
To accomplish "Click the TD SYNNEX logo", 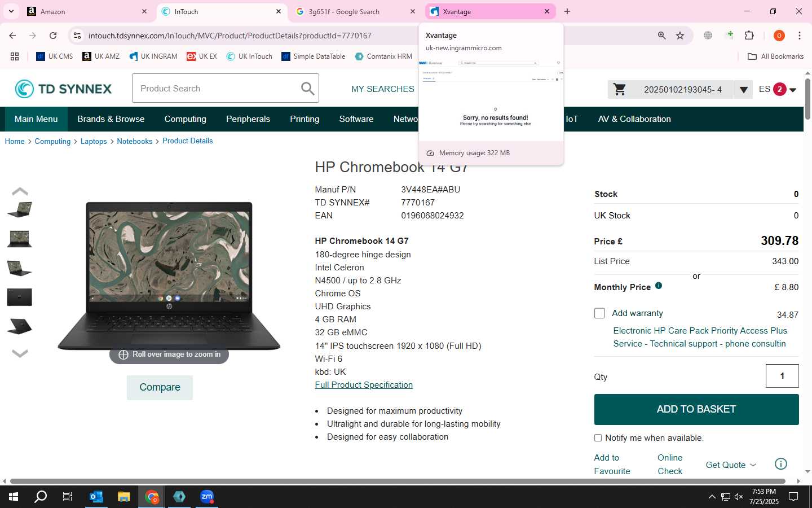I will tap(63, 89).
